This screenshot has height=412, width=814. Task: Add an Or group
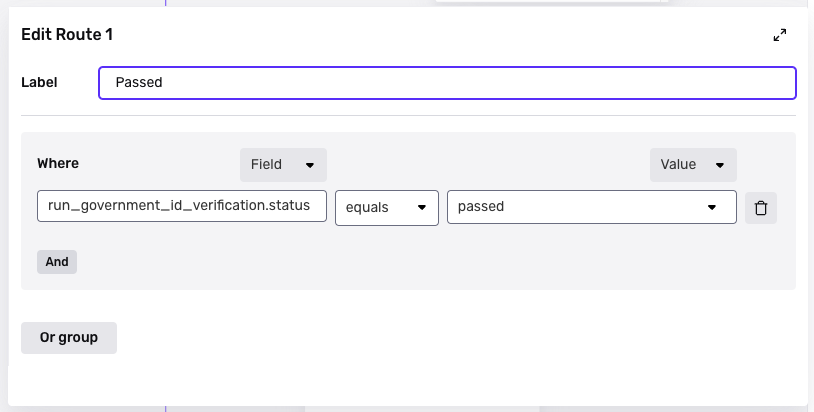69,338
